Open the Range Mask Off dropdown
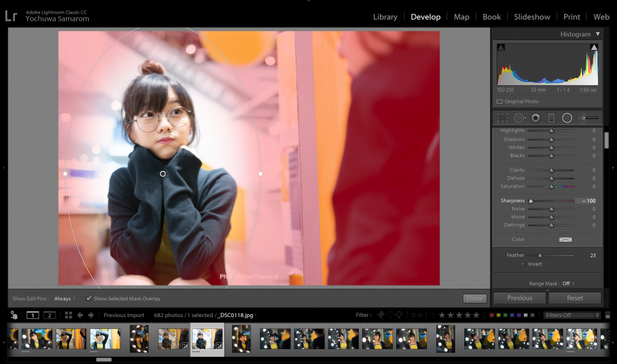 pyautogui.click(x=568, y=283)
